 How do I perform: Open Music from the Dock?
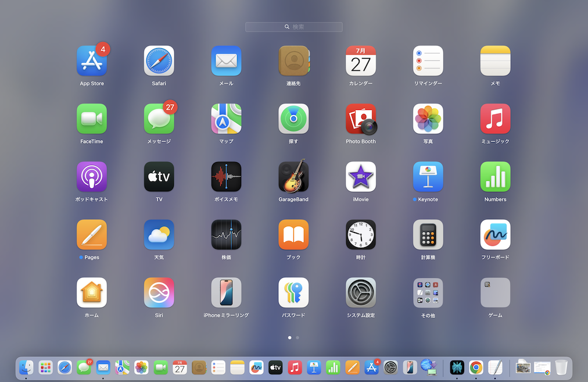click(295, 367)
